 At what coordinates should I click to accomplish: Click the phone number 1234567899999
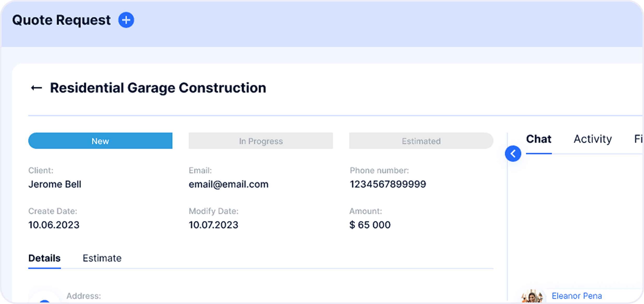point(388,184)
